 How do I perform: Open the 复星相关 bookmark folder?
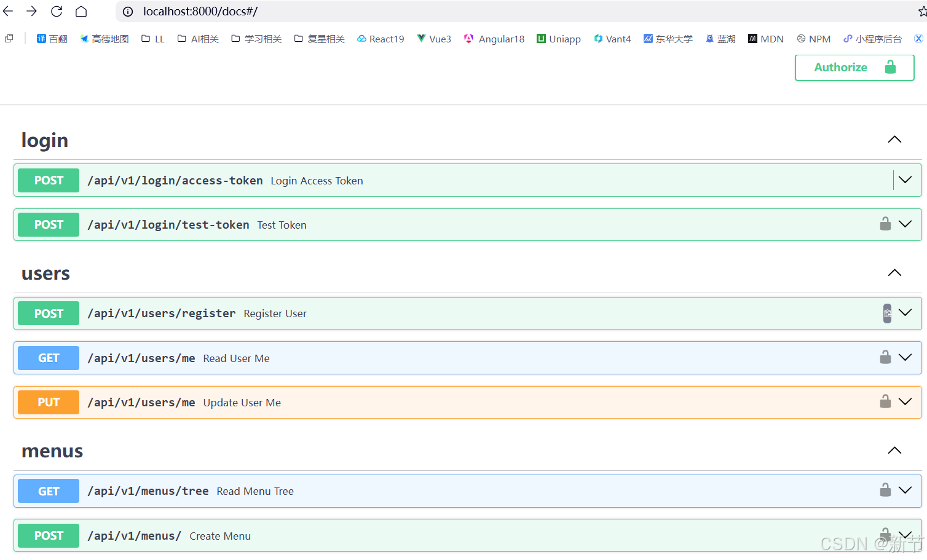319,39
